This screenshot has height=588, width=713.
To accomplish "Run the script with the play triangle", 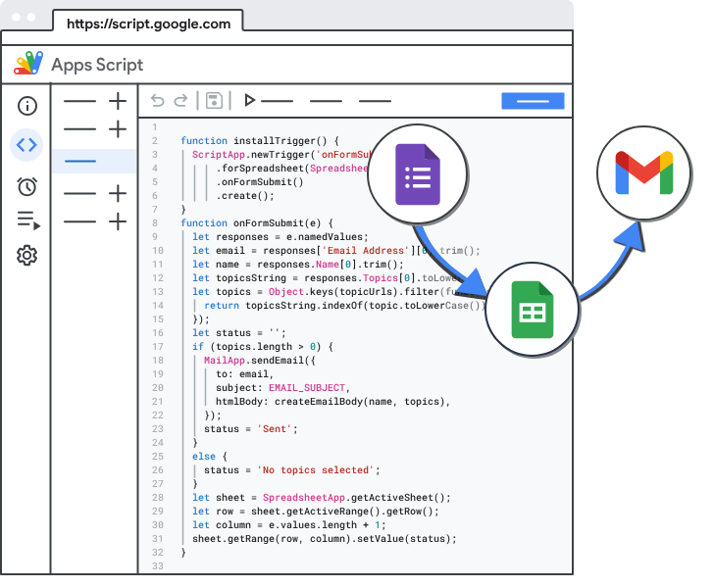I will point(250,100).
